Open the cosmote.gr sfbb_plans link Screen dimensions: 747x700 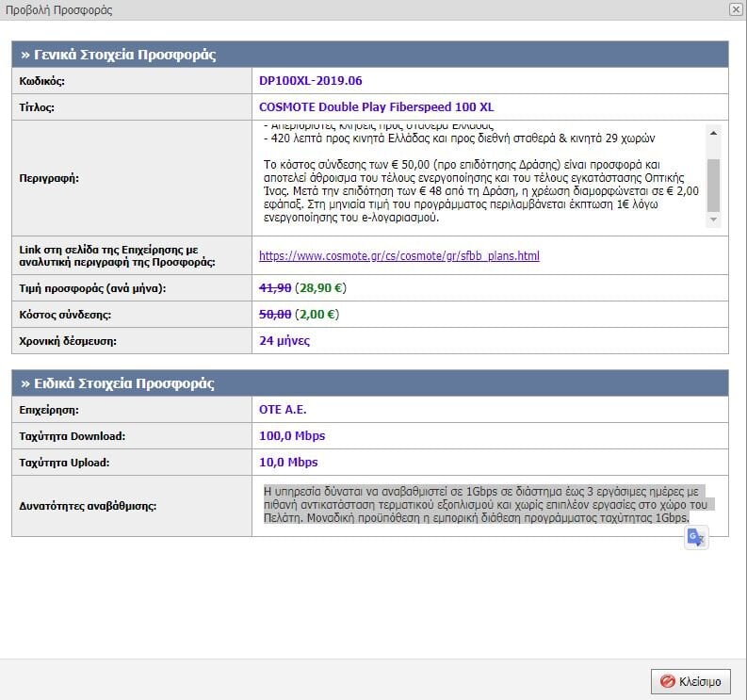pos(399,256)
